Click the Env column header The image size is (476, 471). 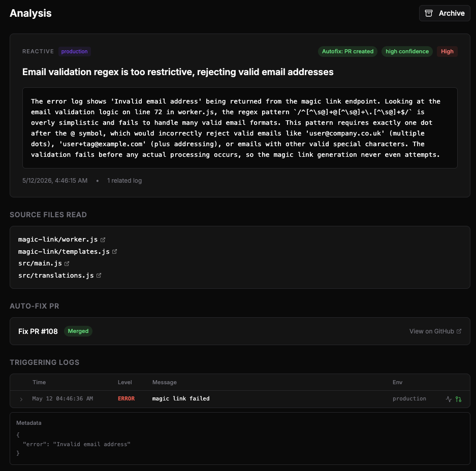click(x=397, y=382)
